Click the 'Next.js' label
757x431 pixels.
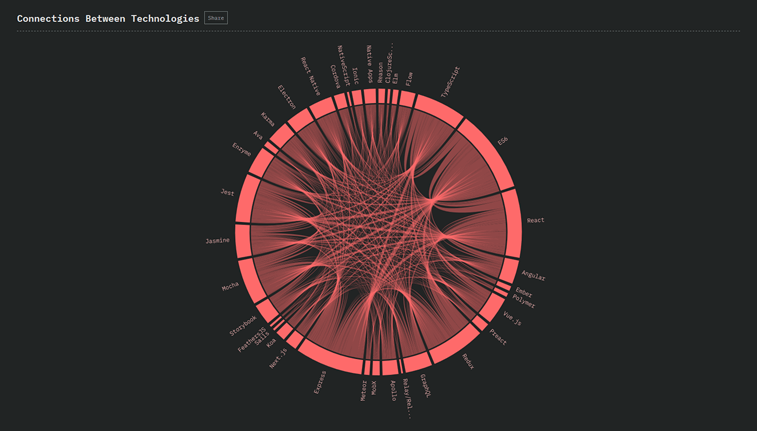click(278, 358)
